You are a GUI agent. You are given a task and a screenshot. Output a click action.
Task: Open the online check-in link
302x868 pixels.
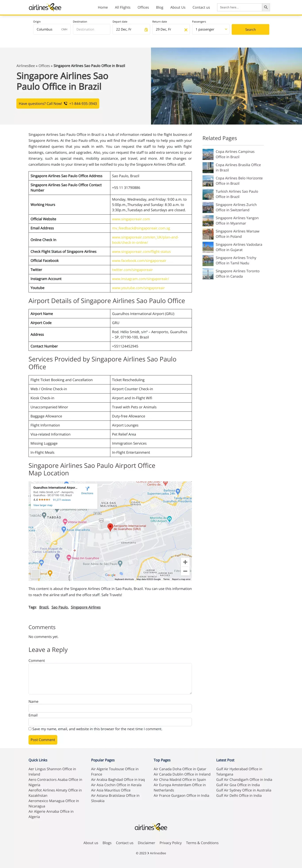point(145,240)
